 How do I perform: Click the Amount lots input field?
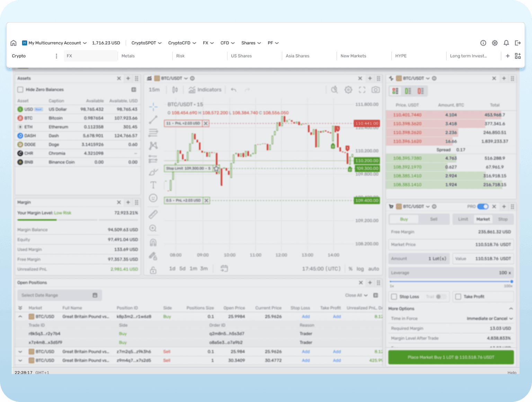(x=419, y=259)
